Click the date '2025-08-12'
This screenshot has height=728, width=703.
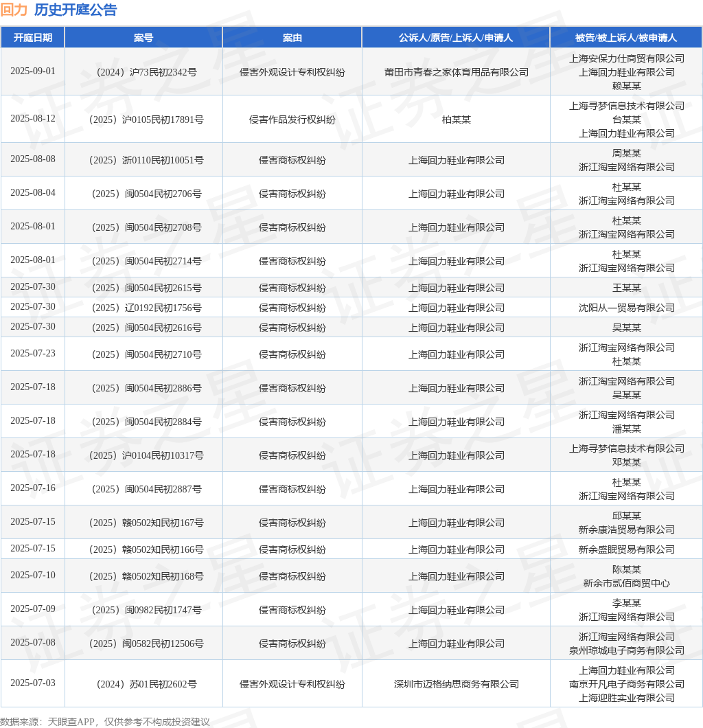coord(33,118)
